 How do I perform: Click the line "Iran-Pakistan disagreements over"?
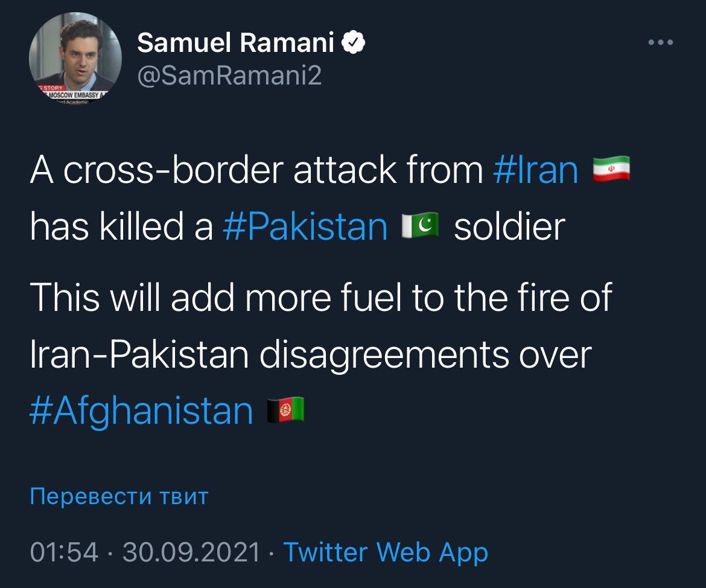point(311,355)
